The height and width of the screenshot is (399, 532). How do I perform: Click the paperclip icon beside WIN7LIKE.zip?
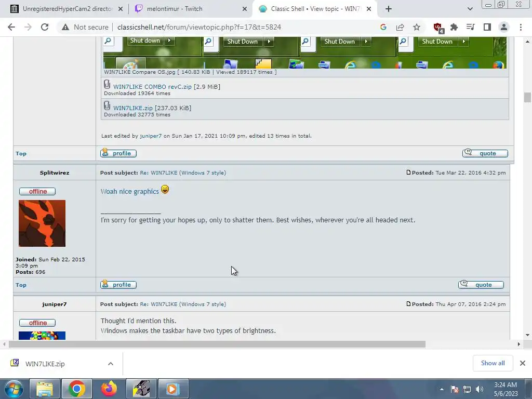[107, 106]
